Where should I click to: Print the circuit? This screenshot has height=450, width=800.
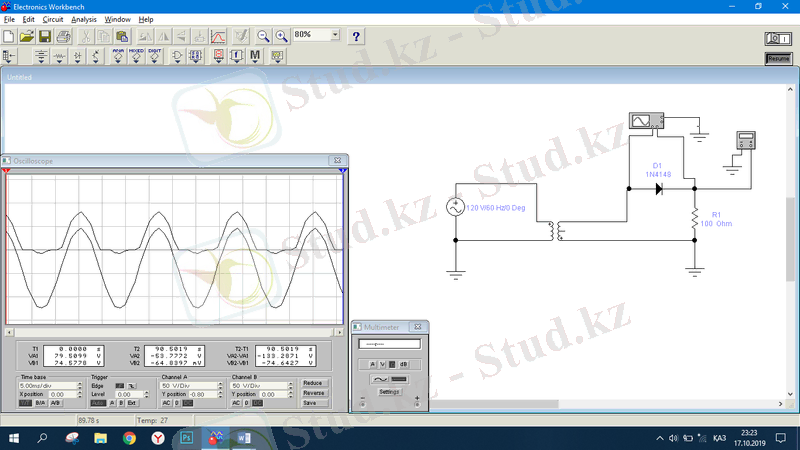click(x=63, y=36)
